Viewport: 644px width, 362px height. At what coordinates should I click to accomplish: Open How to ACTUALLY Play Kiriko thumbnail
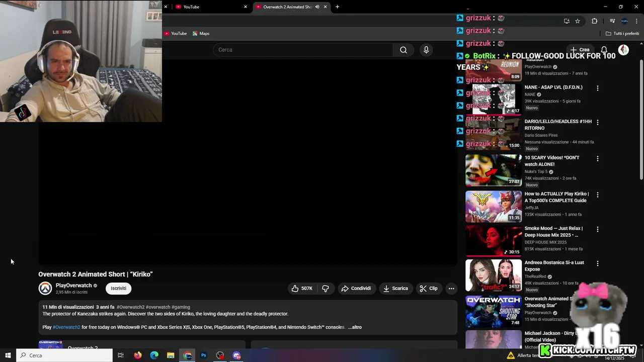pos(494,207)
